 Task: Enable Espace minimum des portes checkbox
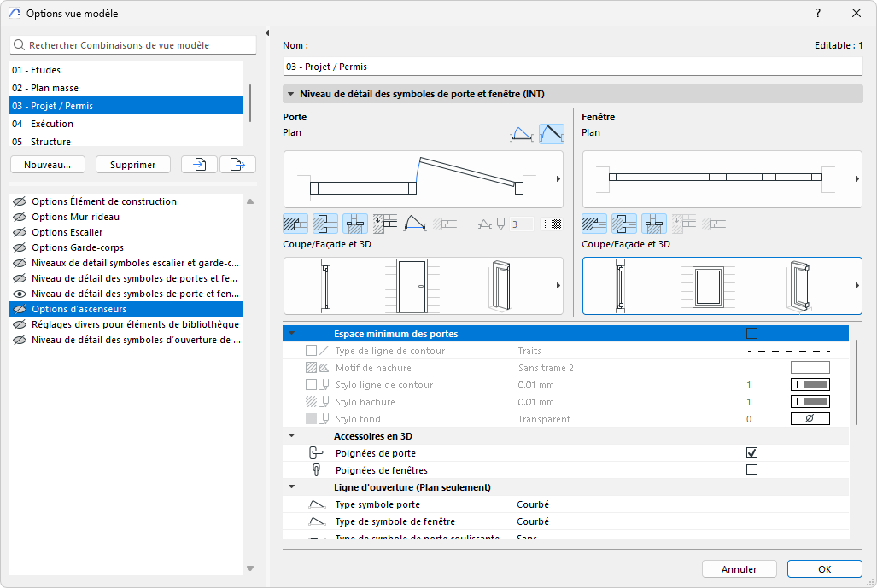[751, 334]
